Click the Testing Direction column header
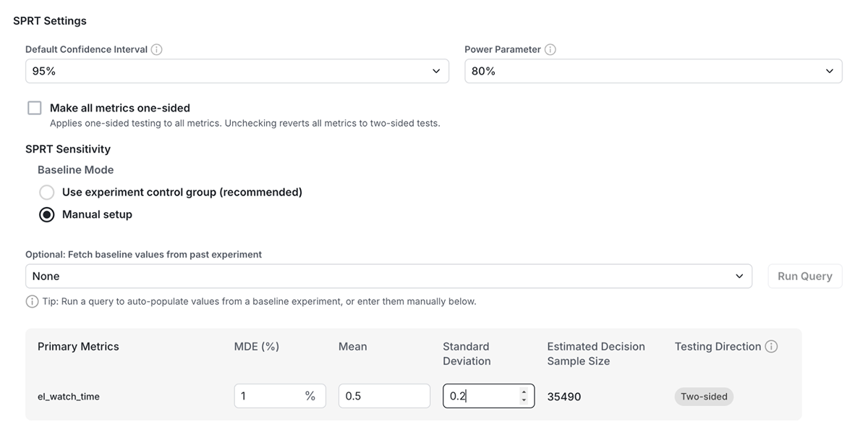 718,347
